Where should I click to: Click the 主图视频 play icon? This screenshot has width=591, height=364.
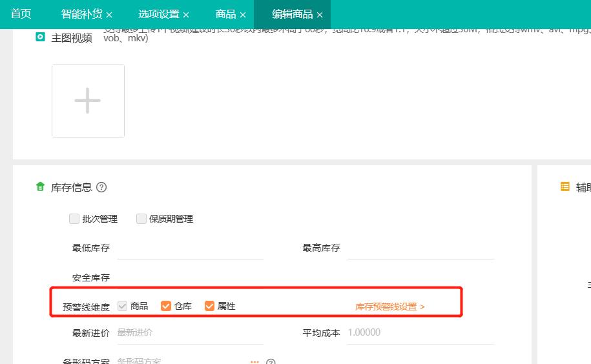40,37
